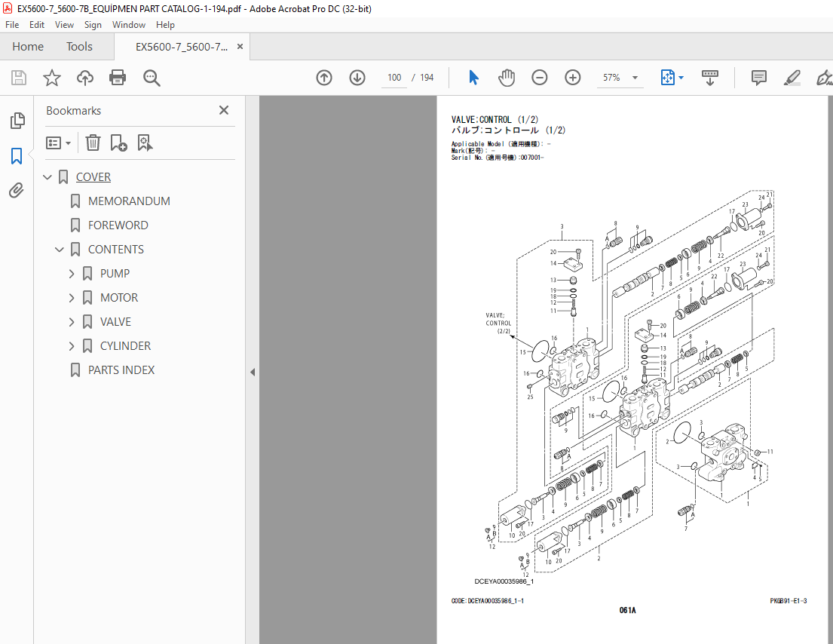Zoom out with the minus icon
Screen dimensions: 833x644
(x=540, y=78)
